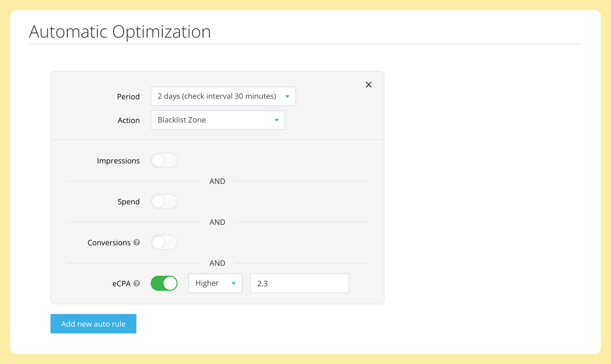Open the Period dropdown showing 2 days
Image resolution: width=611 pixels, height=364 pixels.
(x=223, y=96)
